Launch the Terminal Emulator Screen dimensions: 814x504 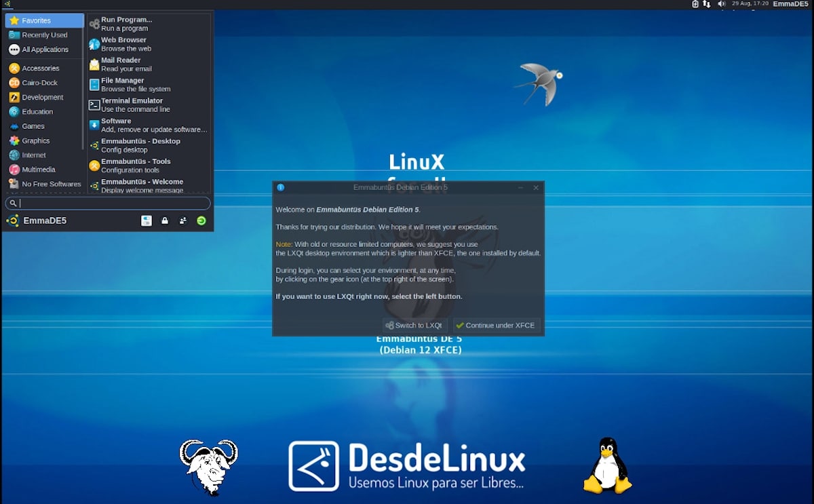(x=132, y=104)
